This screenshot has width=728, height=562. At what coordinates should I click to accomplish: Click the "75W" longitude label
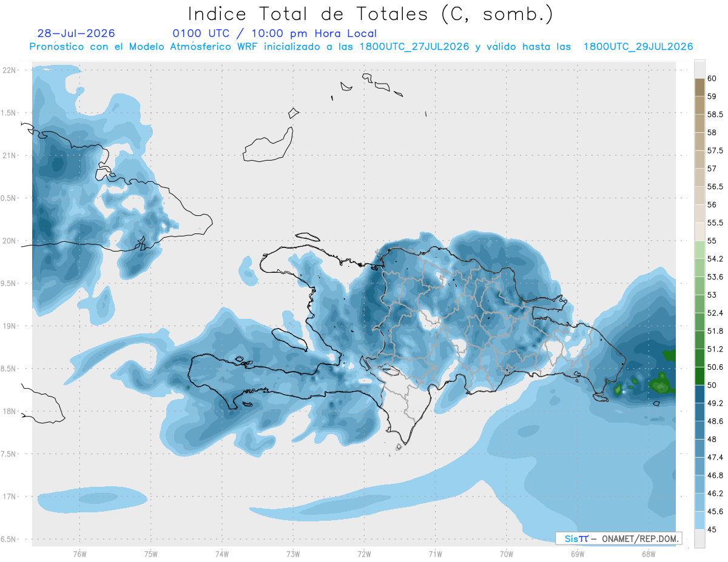tap(150, 554)
